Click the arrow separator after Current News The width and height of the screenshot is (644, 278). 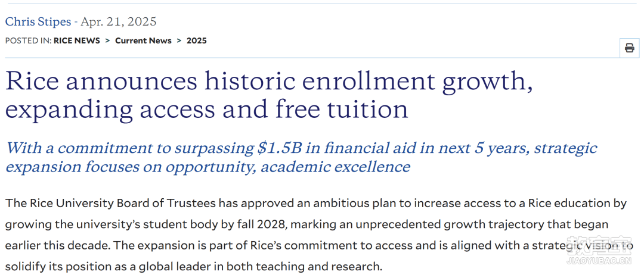point(179,40)
